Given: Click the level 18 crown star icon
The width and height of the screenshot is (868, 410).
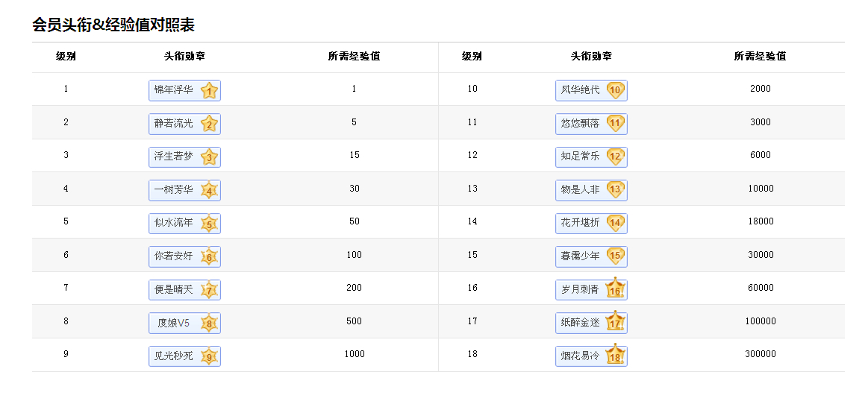Looking at the screenshot, I should point(615,356).
